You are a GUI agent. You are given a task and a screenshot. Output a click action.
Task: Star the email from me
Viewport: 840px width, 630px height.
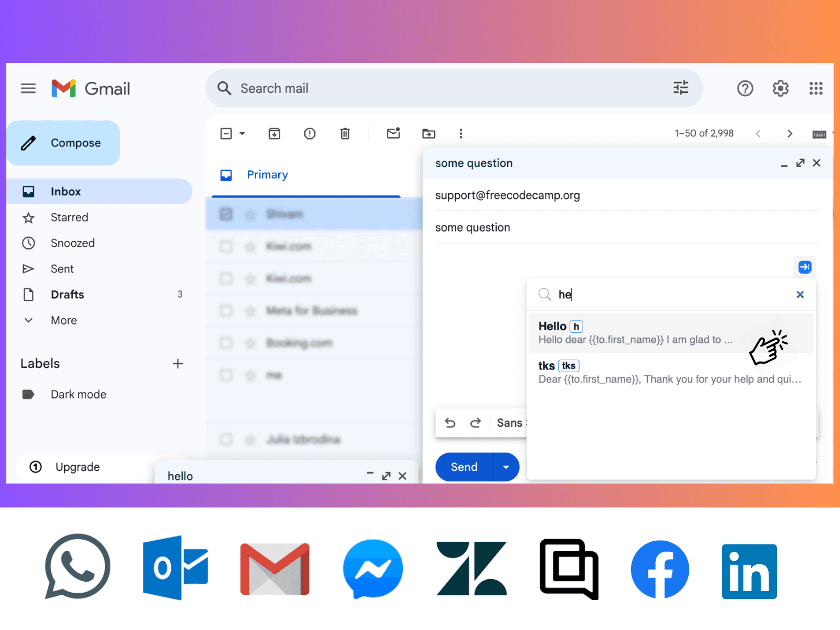point(251,375)
